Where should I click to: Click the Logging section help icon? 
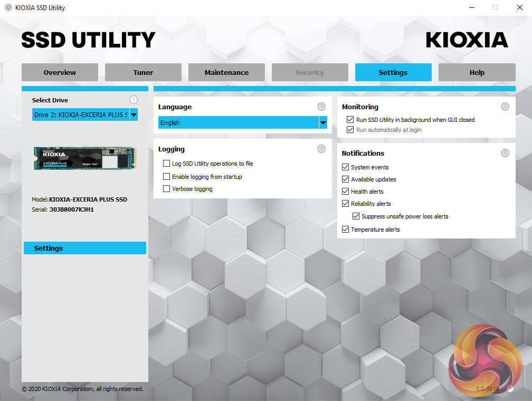[321, 149]
